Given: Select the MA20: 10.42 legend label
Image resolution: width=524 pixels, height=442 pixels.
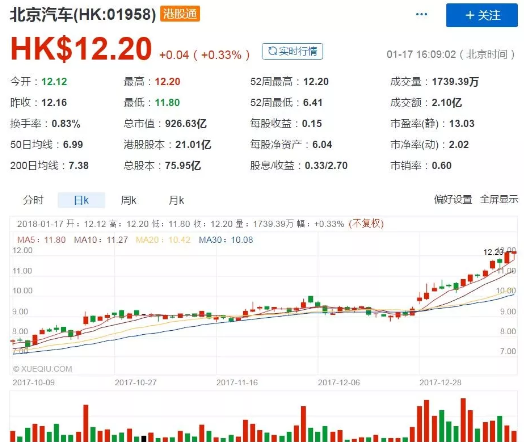Looking at the screenshot, I should (163, 240).
